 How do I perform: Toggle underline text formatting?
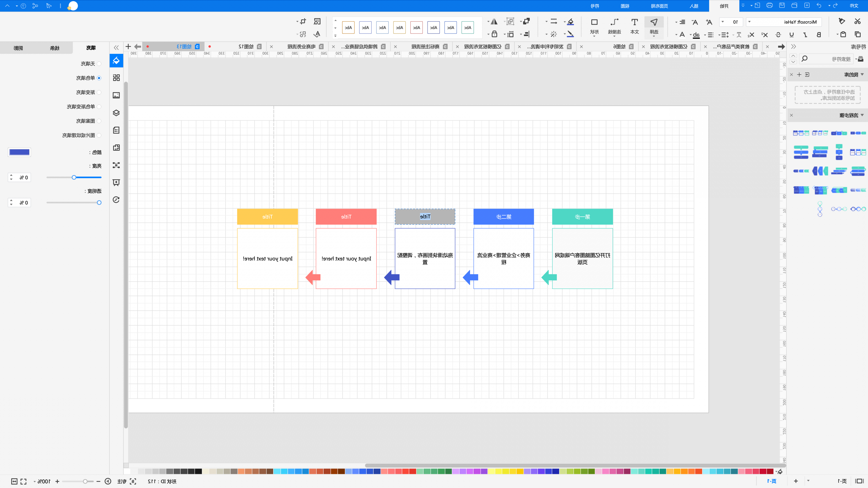(792, 35)
